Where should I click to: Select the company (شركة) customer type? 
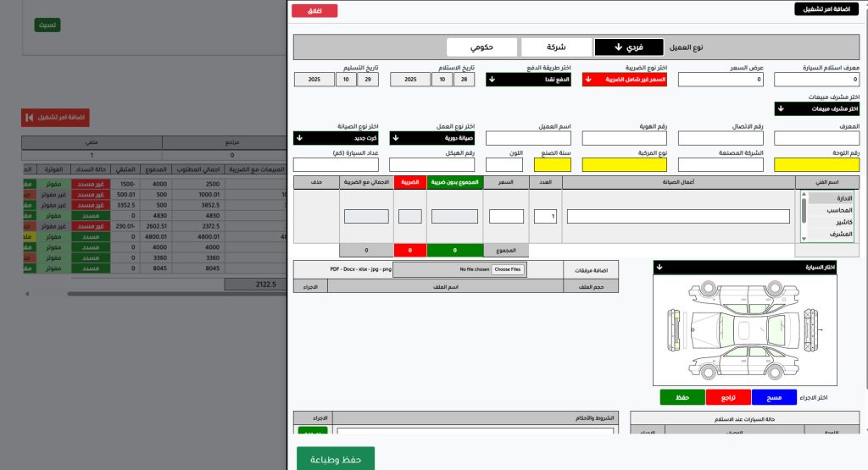556,47
